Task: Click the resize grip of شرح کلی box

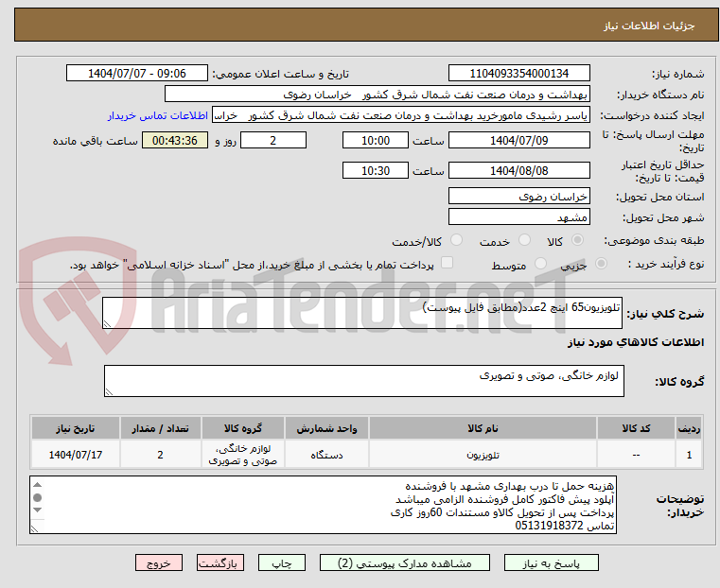Action: [107, 324]
